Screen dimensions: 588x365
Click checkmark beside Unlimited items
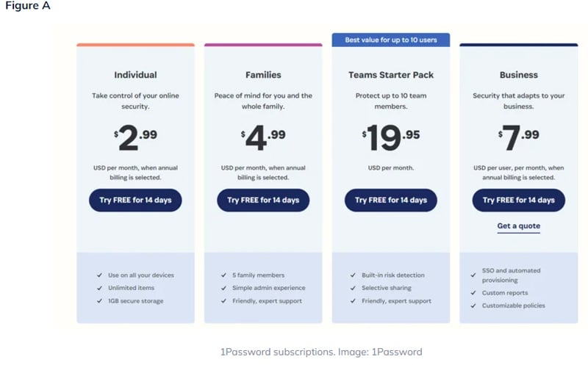tap(99, 288)
